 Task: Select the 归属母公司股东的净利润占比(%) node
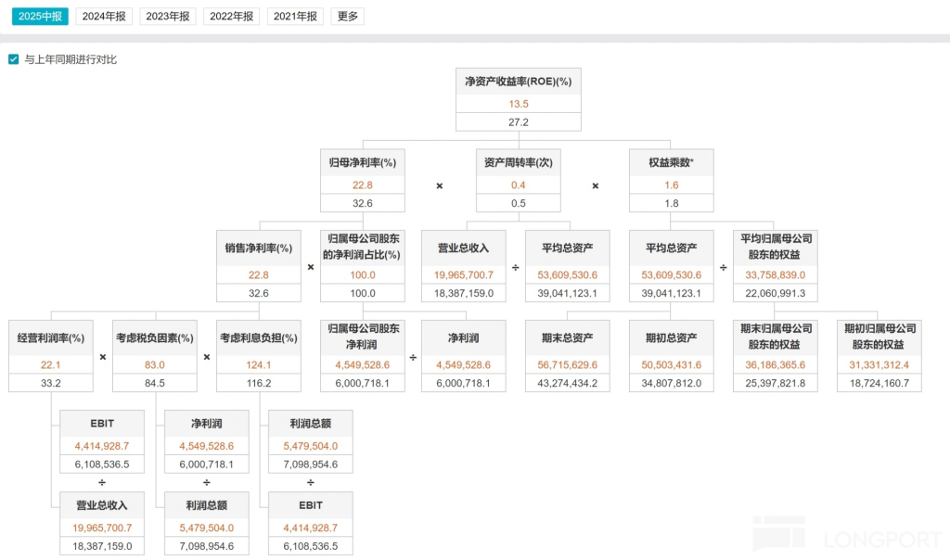[x=362, y=248]
